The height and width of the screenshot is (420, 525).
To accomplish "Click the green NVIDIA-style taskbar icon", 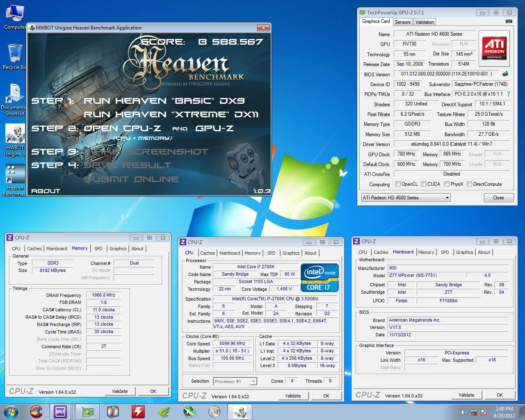I will [164, 412].
